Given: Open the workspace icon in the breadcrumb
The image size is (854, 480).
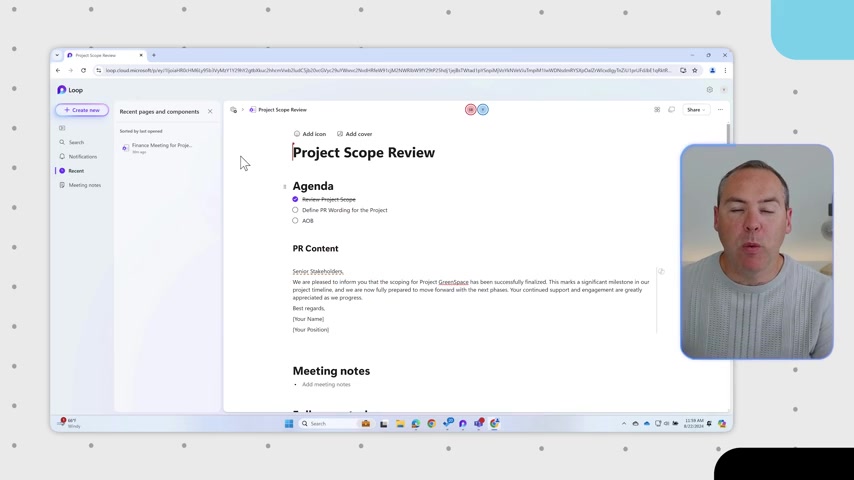Looking at the screenshot, I should pyautogui.click(x=234, y=110).
